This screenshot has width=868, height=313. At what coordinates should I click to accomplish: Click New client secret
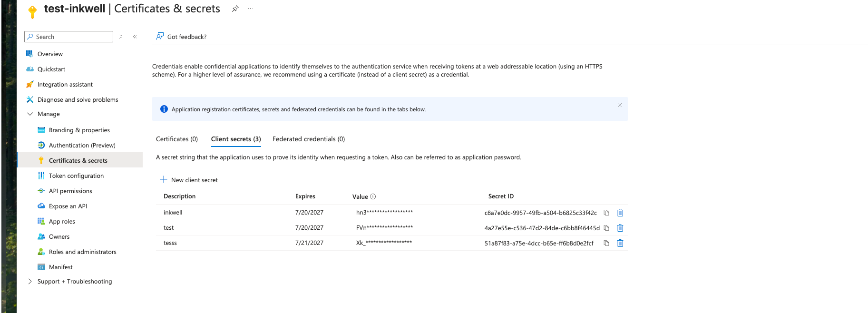(189, 180)
